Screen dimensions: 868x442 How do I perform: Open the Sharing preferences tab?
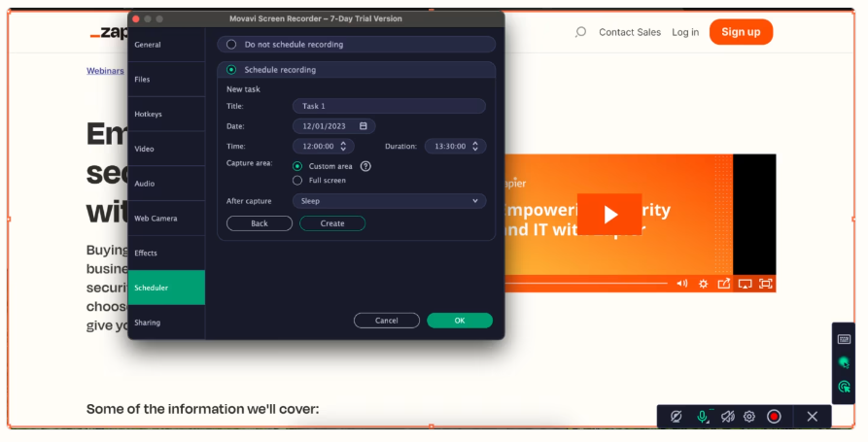point(166,323)
